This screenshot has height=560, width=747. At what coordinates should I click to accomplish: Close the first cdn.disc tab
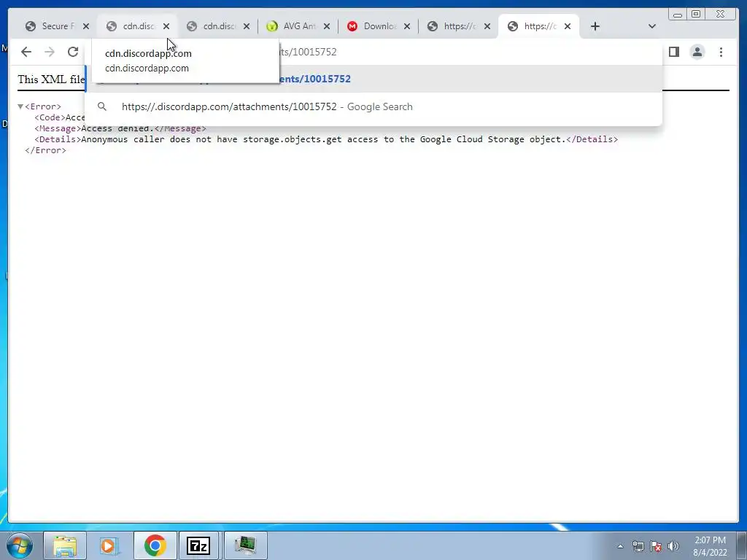click(166, 26)
